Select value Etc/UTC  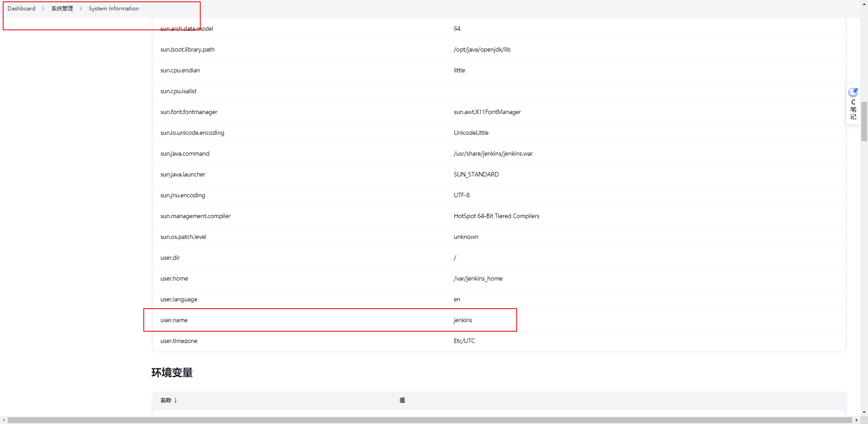pos(464,341)
